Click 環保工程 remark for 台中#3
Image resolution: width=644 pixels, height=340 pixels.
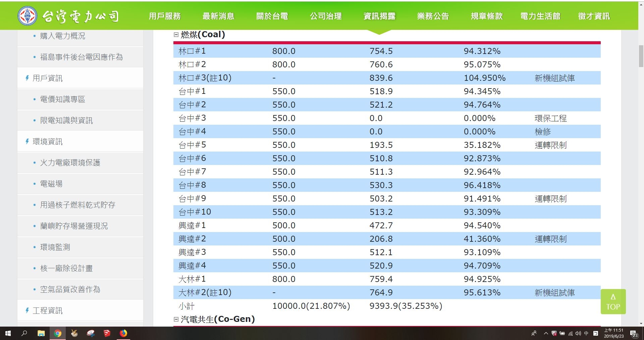pyautogui.click(x=550, y=118)
